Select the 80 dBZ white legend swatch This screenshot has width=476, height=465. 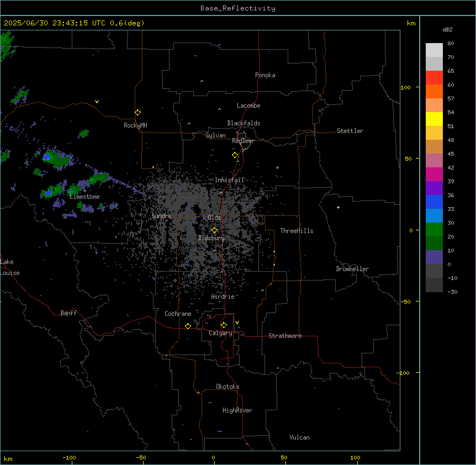[434, 50]
